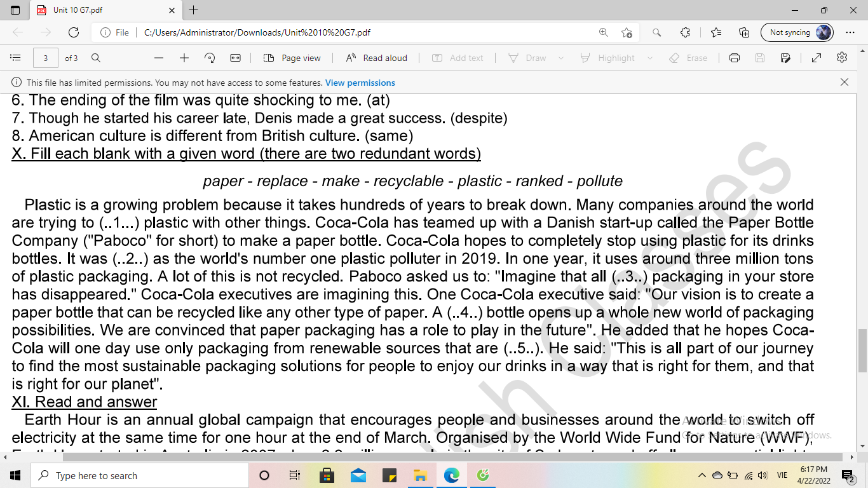Click the word list 'paper - replace - make'
This screenshot has height=488, width=868.
pos(281,181)
